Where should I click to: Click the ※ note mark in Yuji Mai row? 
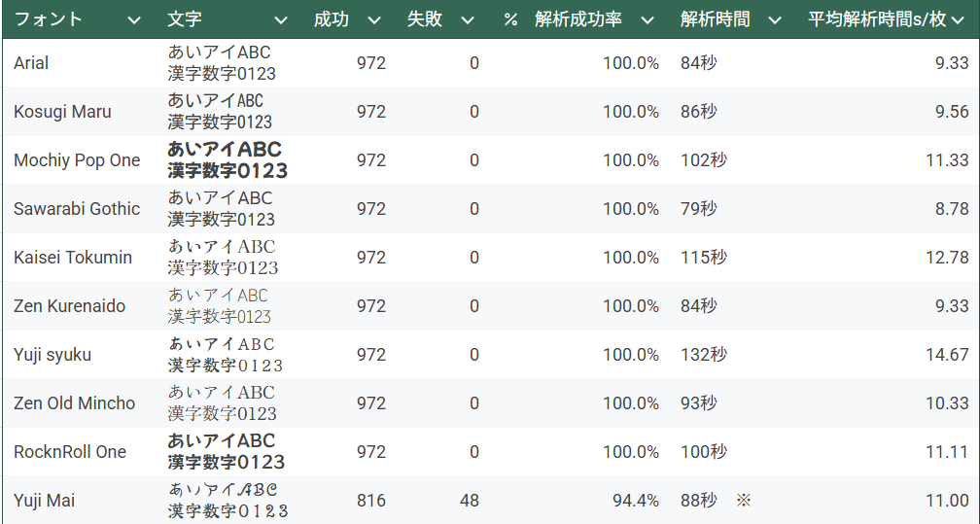pyautogui.click(x=743, y=501)
